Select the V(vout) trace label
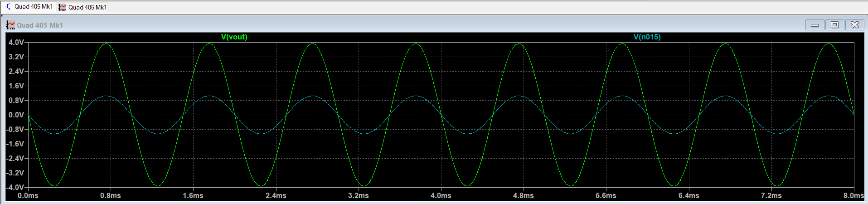 (x=234, y=37)
